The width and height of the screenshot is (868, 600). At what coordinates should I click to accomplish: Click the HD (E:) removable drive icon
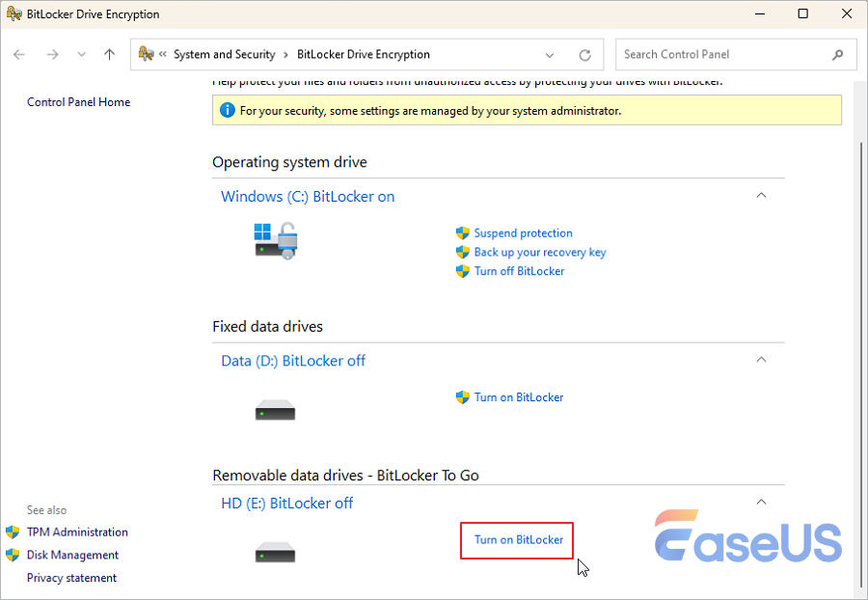[x=275, y=552]
